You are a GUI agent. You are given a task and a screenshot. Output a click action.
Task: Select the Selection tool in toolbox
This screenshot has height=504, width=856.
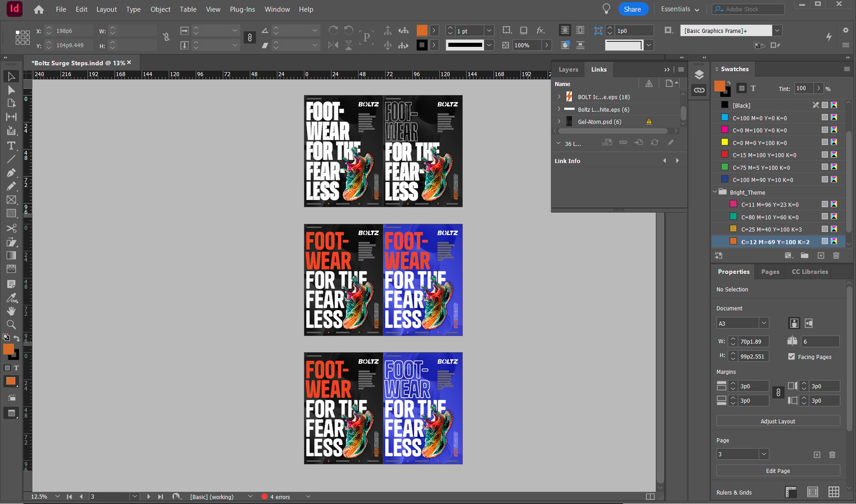(x=11, y=77)
